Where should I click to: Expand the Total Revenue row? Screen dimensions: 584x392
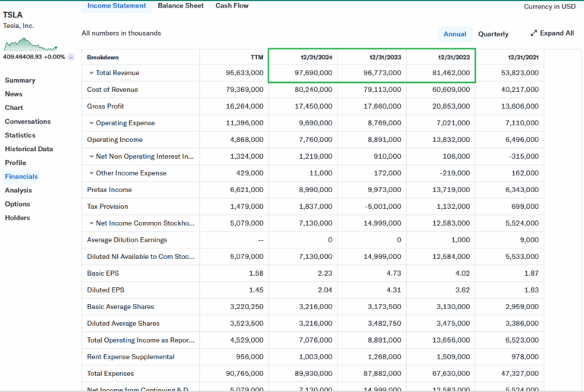[x=91, y=73]
